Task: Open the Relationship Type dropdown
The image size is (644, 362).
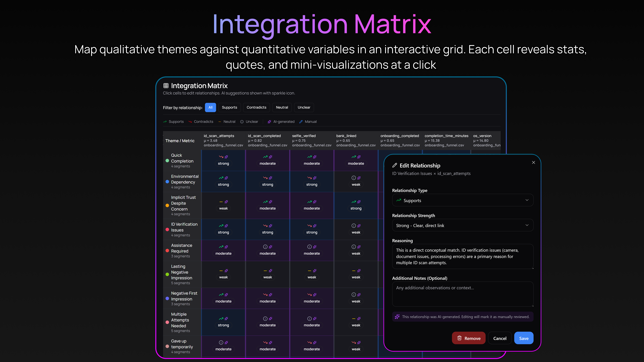Action: (463, 200)
